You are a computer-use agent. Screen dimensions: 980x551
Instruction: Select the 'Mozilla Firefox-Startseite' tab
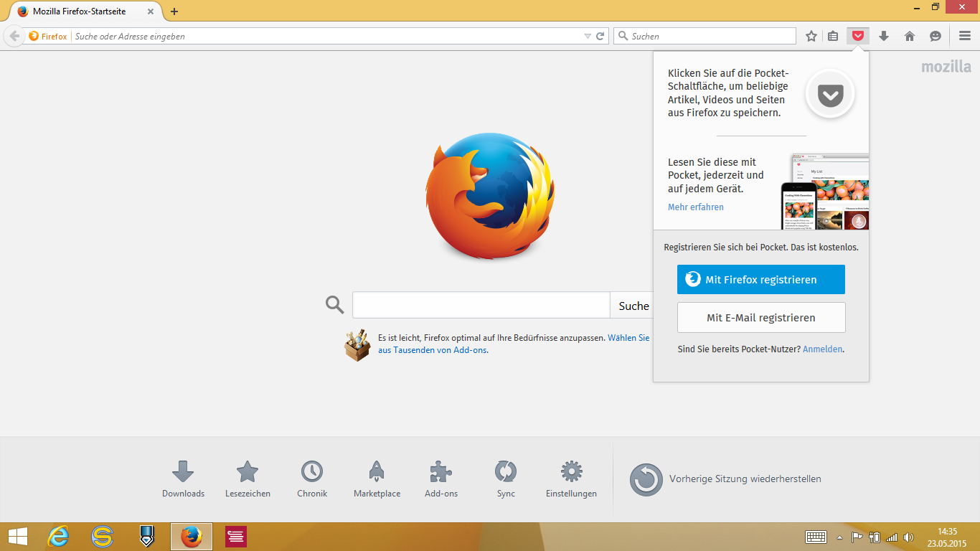pyautogui.click(x=86, y=11)
